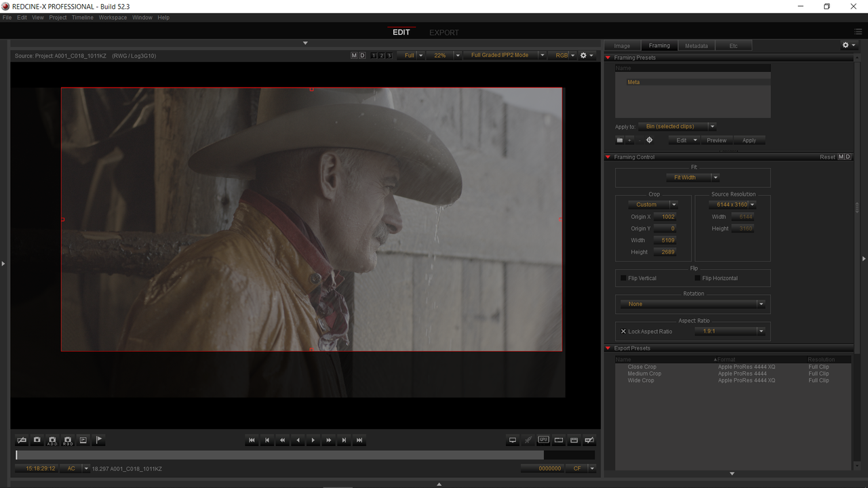Toggle the M button in Framing Control header
868x488 pixels.
tap(841, 157)
